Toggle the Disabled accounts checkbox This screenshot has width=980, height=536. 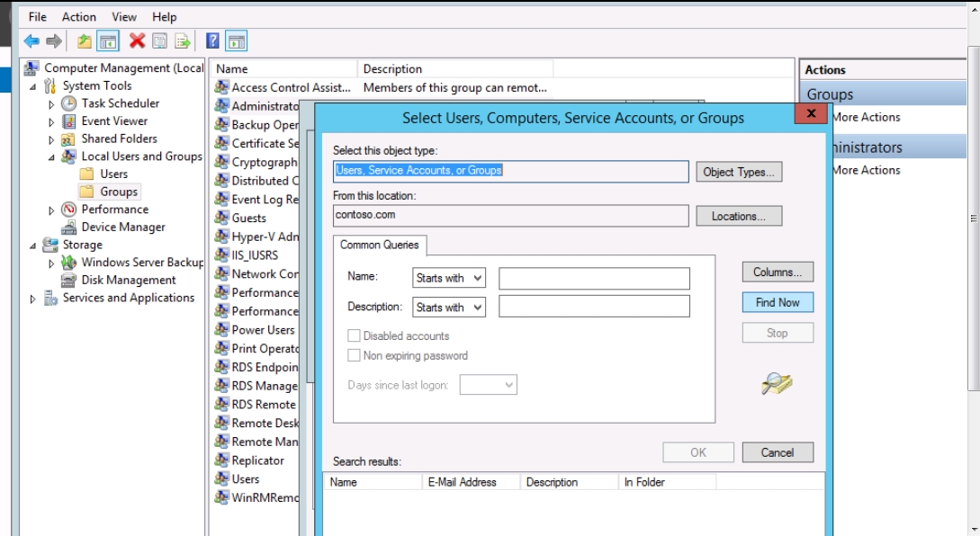354,336
